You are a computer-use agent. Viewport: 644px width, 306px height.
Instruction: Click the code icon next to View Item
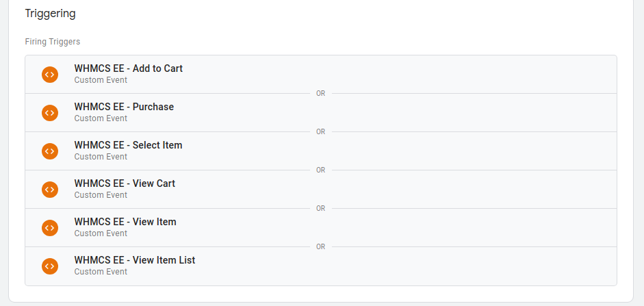click(x=50, y=227)
